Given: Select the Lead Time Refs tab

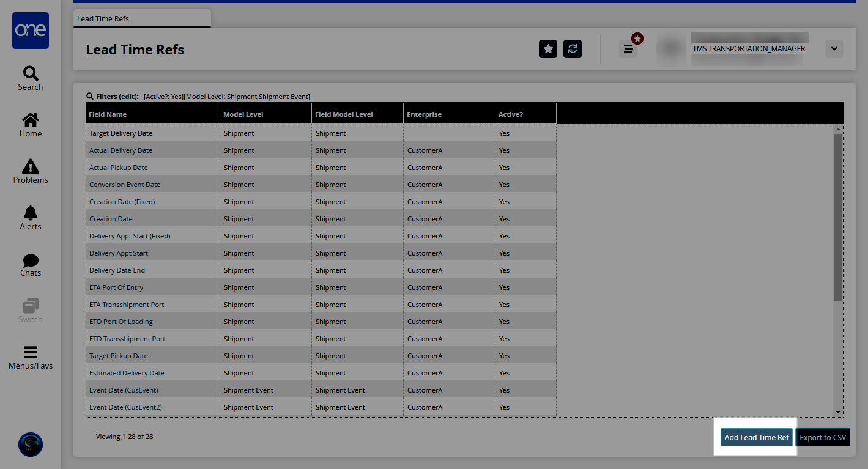Looking at the screenshot, I should click(x=103, y=18).
